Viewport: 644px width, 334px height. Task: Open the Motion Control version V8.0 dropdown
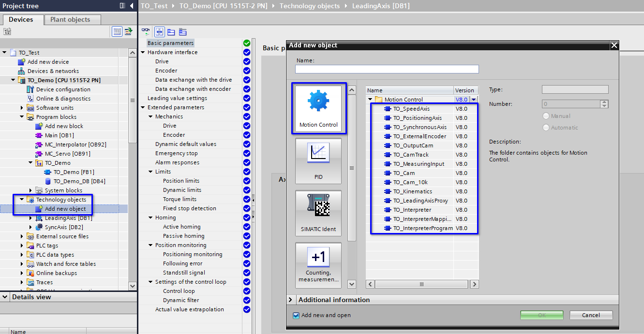point(474,100)
